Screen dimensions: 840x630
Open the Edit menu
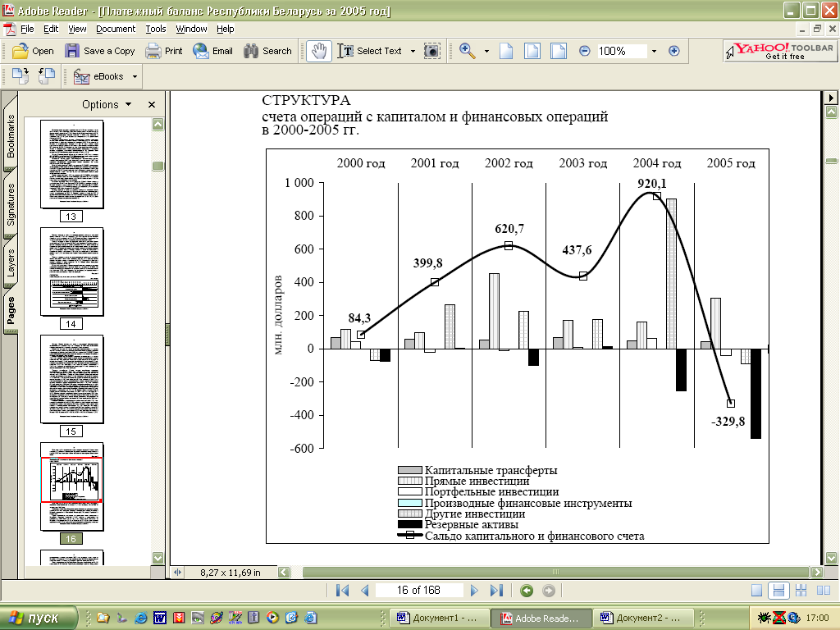coord(51,29)
